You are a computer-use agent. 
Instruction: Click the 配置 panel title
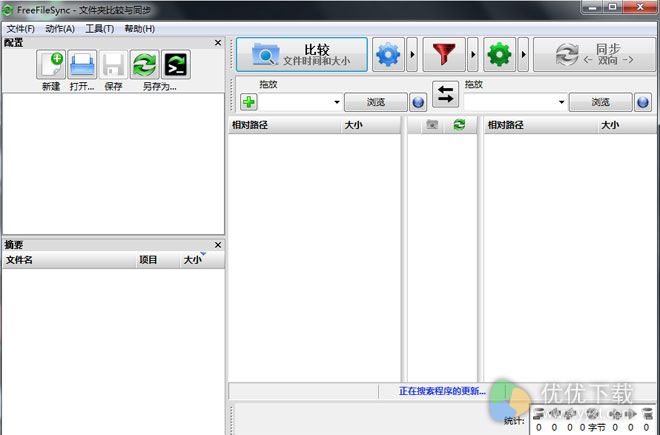(13, 43)
